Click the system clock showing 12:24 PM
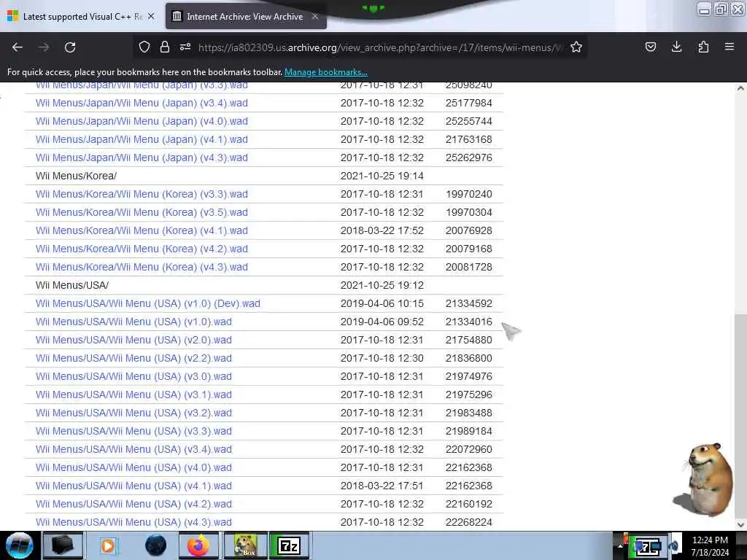This screenshot has height=560, width=747. [x=710, y=546]
